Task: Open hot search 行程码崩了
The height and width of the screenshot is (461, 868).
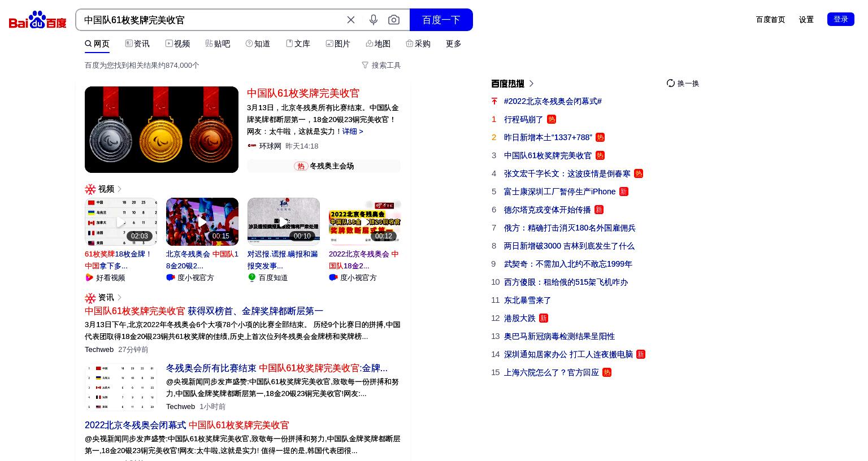Action: coord(523,119)
